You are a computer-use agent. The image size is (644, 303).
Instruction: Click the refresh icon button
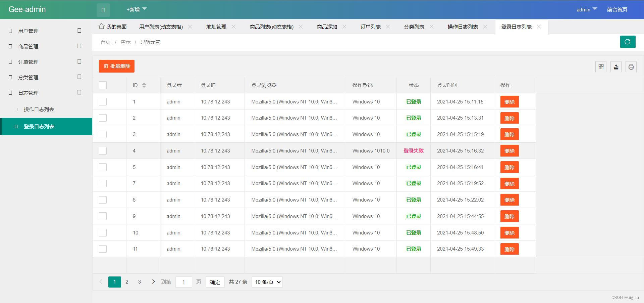click(x=628, y=42)
